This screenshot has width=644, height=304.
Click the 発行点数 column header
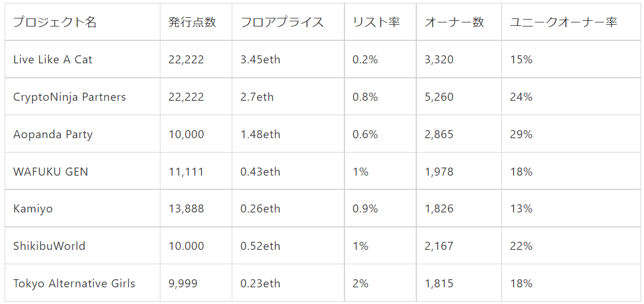click(x=192, y=22)
